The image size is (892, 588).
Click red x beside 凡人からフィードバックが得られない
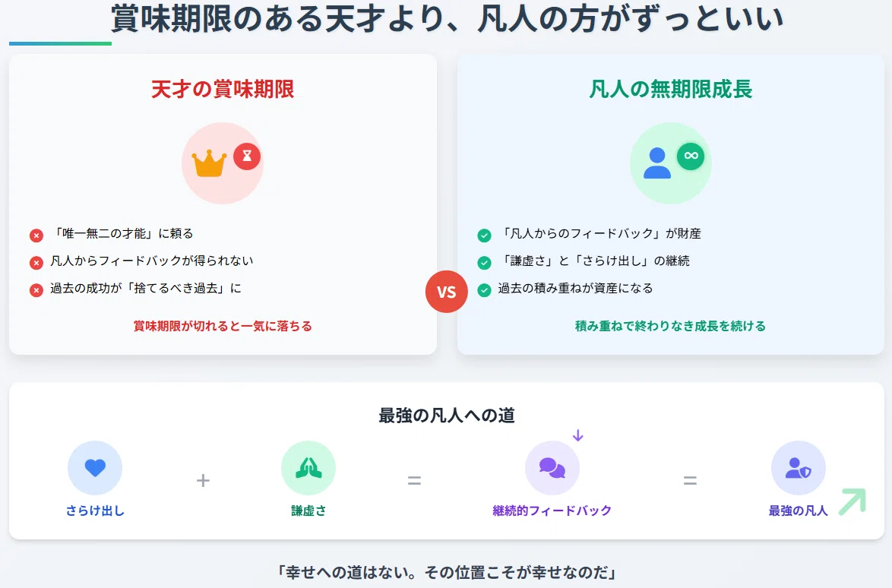pyautogui.click(x=36, y=263)
